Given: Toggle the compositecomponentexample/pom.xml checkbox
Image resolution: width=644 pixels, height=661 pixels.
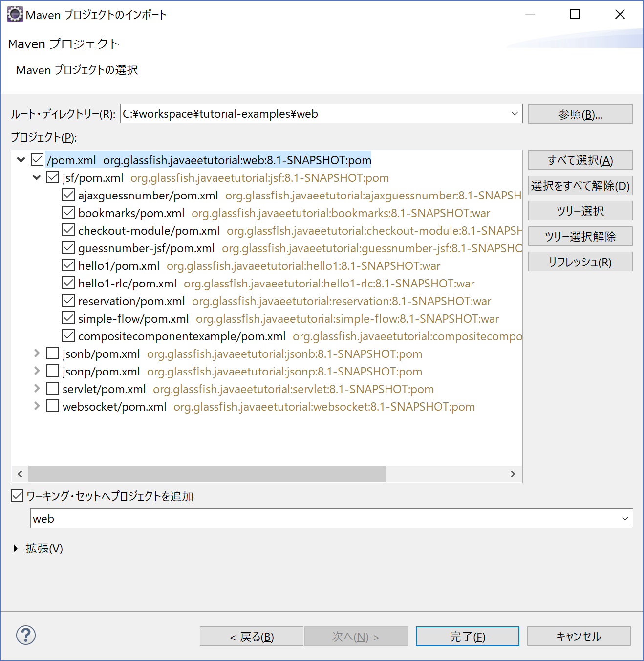Looking at the screenshot, I should [x=68, y=336].
